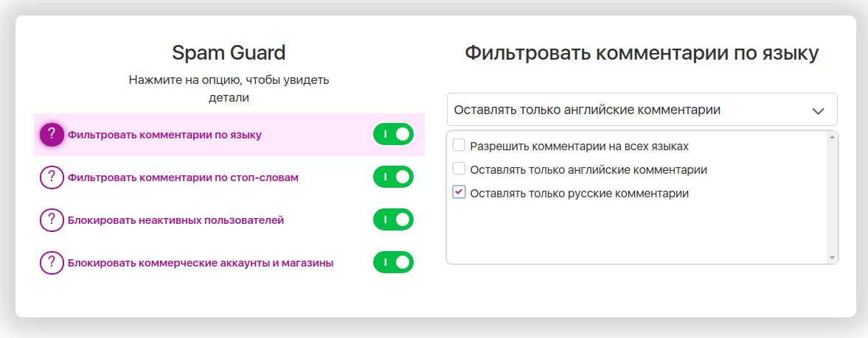Click help icon for inactive users blocking
Screen dimensions: 868x338
[x=51, y=220]
